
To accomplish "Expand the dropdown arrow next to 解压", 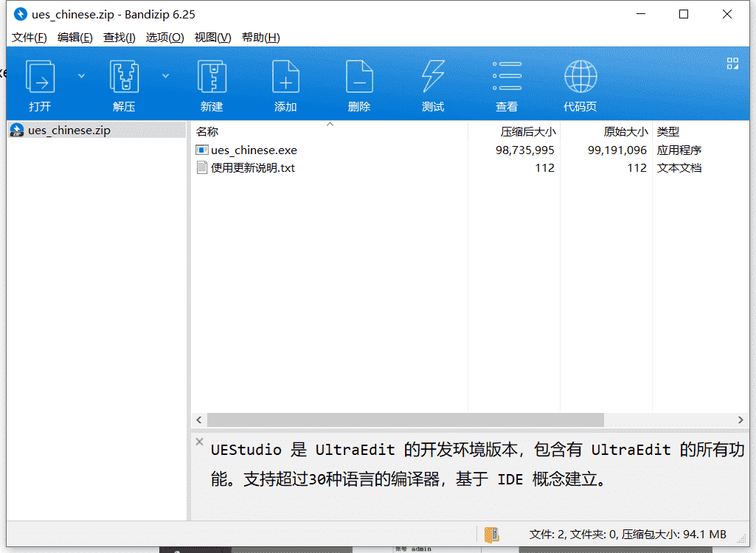I will 165,76.
